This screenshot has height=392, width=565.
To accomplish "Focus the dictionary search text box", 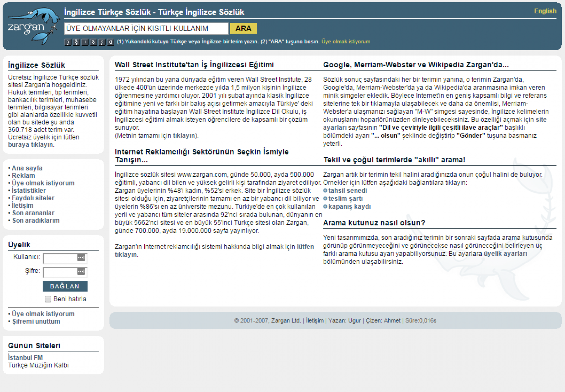I will [x=146, y=28].
